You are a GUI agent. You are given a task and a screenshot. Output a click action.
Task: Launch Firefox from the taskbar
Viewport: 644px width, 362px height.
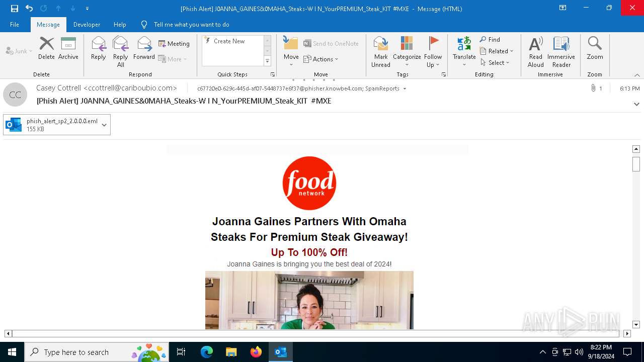[x=256, y=352]
